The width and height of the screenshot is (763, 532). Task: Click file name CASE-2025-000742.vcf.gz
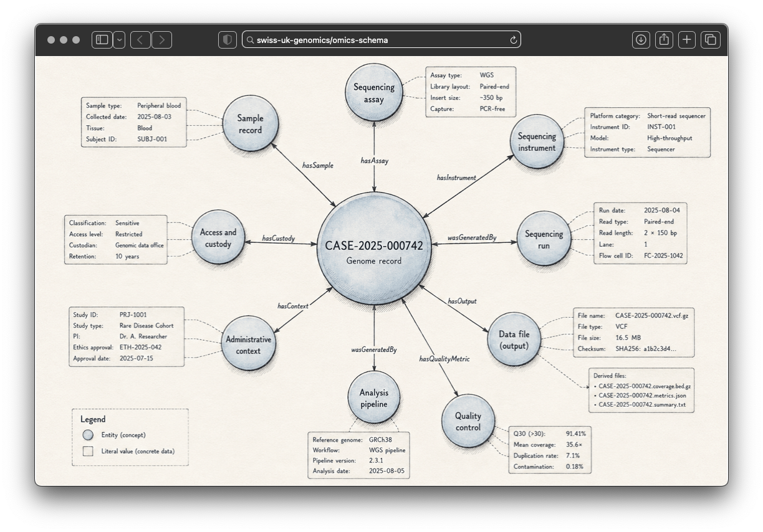[652, 316]
